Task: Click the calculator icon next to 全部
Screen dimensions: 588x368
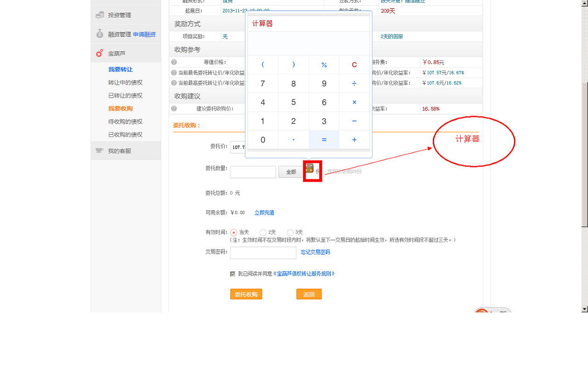Action: point(310,168)
